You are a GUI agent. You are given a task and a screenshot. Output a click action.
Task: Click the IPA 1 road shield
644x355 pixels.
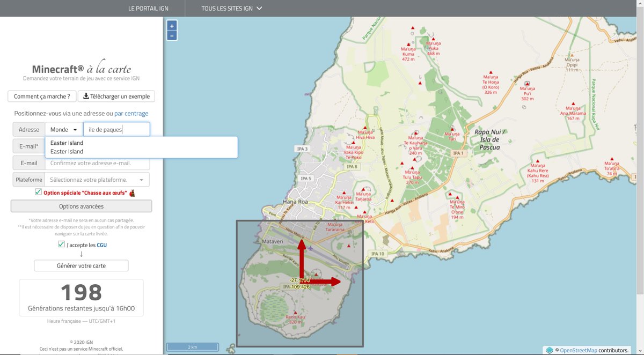coord(457,153)
